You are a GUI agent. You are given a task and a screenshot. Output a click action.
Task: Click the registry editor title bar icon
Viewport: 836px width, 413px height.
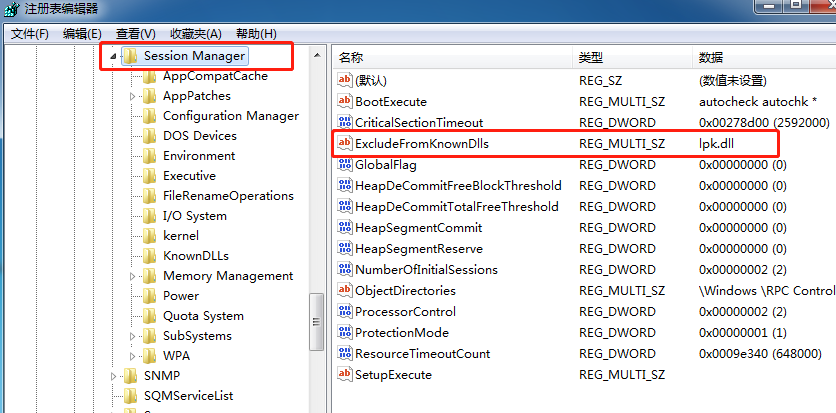(12, 9)
